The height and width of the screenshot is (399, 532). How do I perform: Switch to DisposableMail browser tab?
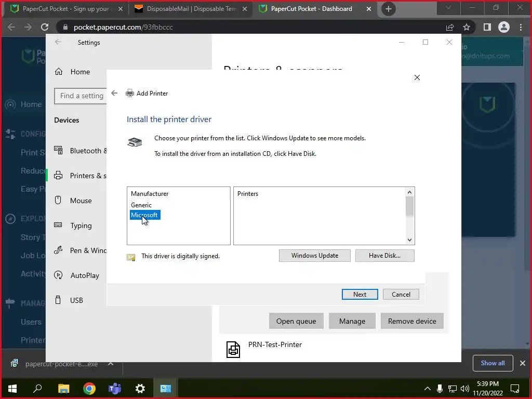click(191, 9)
